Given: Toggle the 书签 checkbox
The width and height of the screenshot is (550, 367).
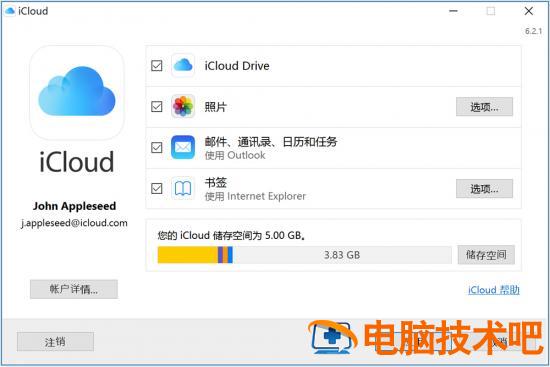Looking at the screenshot, I should [x=156, y=188].
